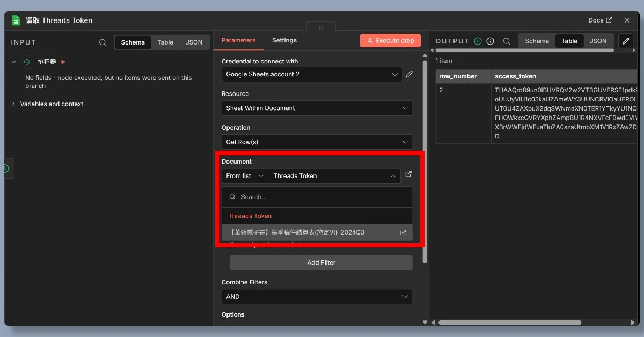Click the panel drag handle at top
The height and width of the screenshot is (337, 644).
pos(321,27)
